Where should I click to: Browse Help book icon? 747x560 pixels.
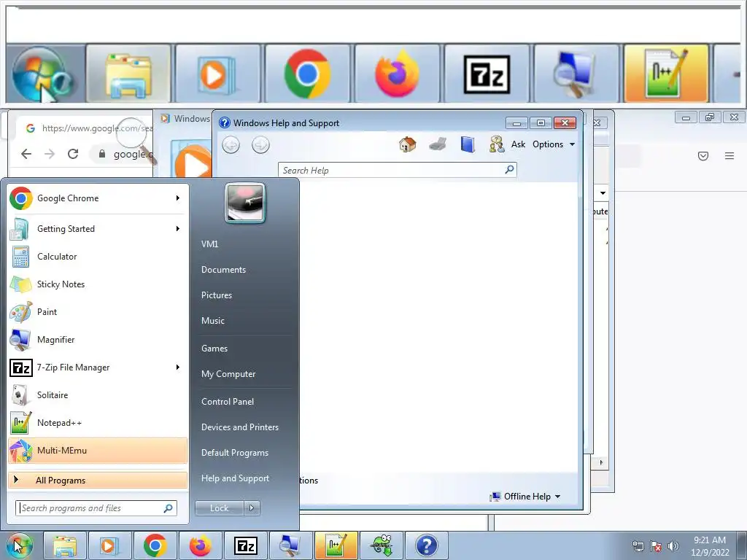coord(468,144)
